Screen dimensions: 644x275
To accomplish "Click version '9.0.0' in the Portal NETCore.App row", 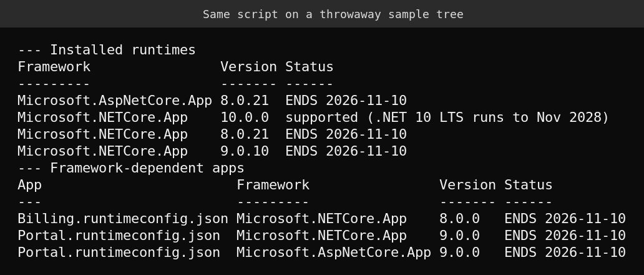I will [x=459, y=236].
